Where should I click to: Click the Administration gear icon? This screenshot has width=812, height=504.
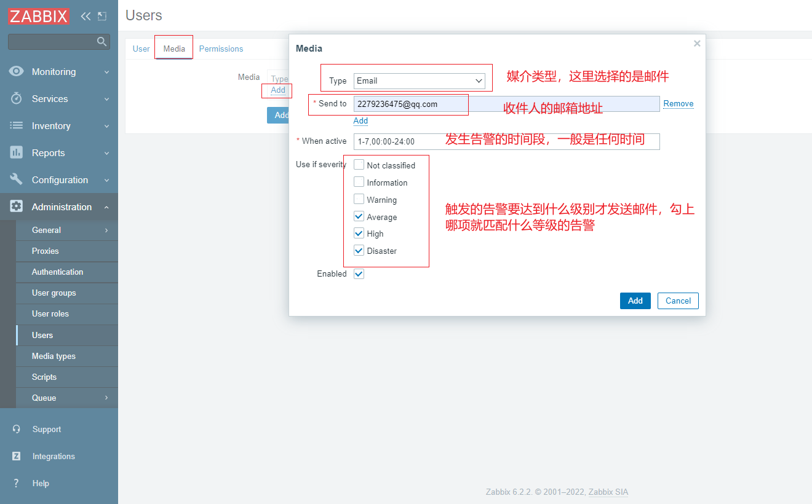tap(17, 207)
